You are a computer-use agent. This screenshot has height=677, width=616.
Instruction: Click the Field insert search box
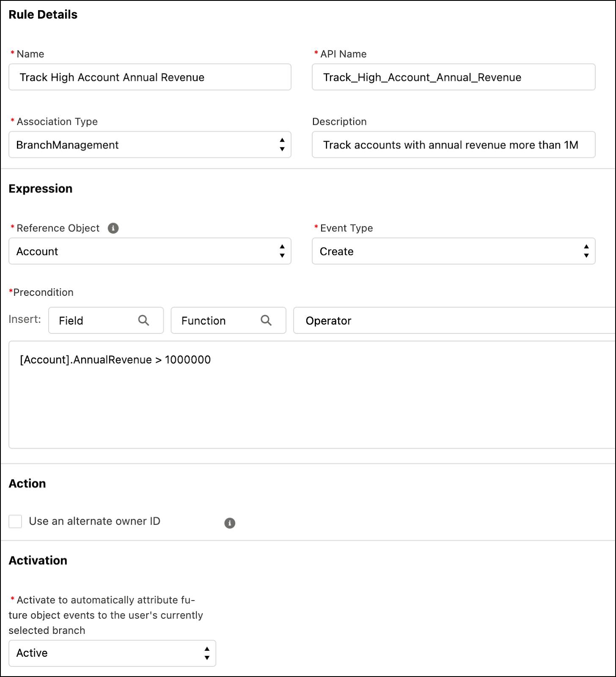[106, 320]
